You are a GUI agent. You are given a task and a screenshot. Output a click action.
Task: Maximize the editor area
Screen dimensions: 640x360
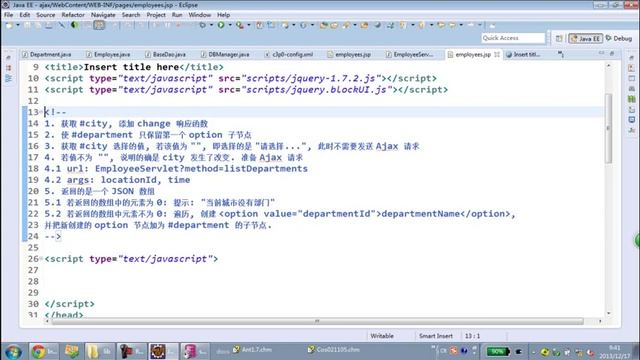(612, 53)
